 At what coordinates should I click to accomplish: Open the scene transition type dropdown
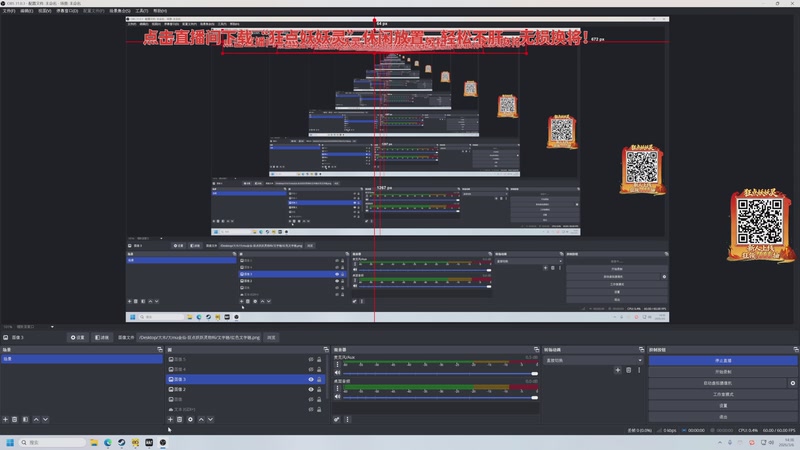point(593,360)
